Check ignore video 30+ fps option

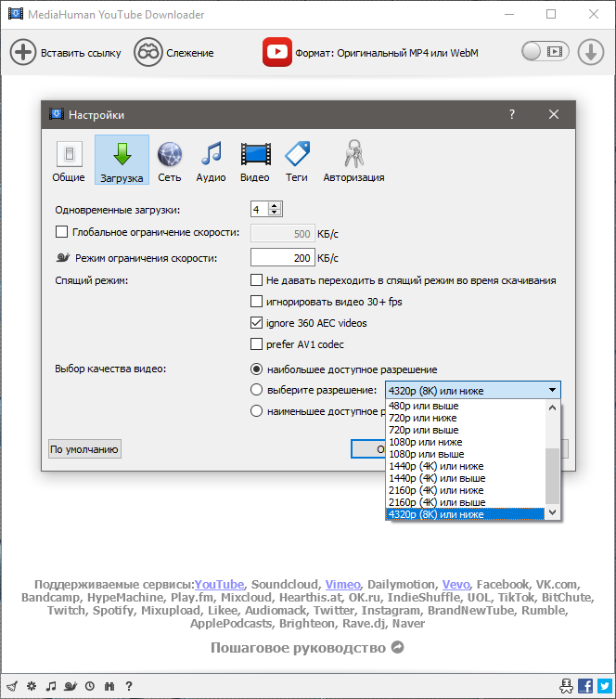coord(256,302)
